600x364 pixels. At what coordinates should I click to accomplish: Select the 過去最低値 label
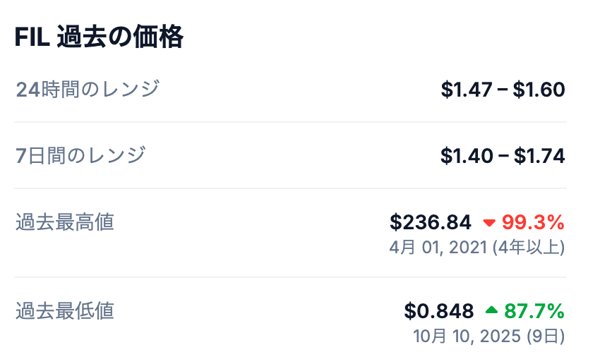coord(65,310)
